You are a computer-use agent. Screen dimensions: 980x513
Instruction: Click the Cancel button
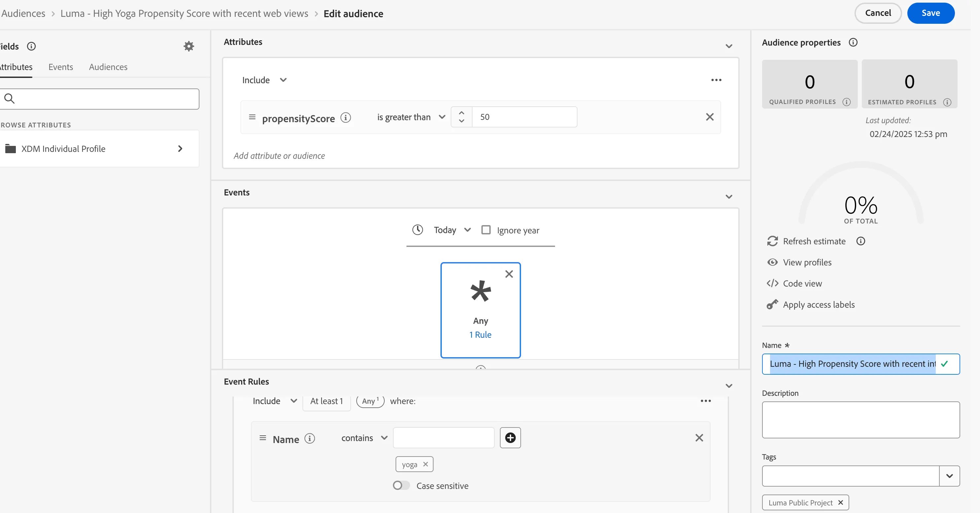click(x=878, y=13)
